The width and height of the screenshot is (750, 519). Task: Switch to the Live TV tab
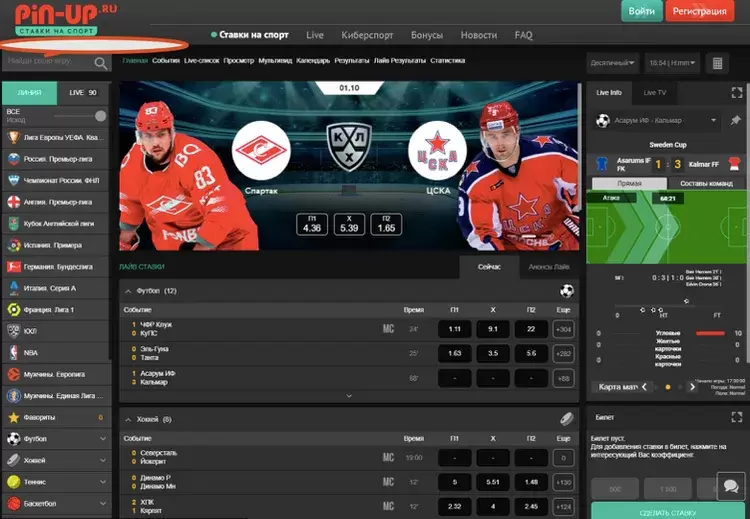[654, 93]
